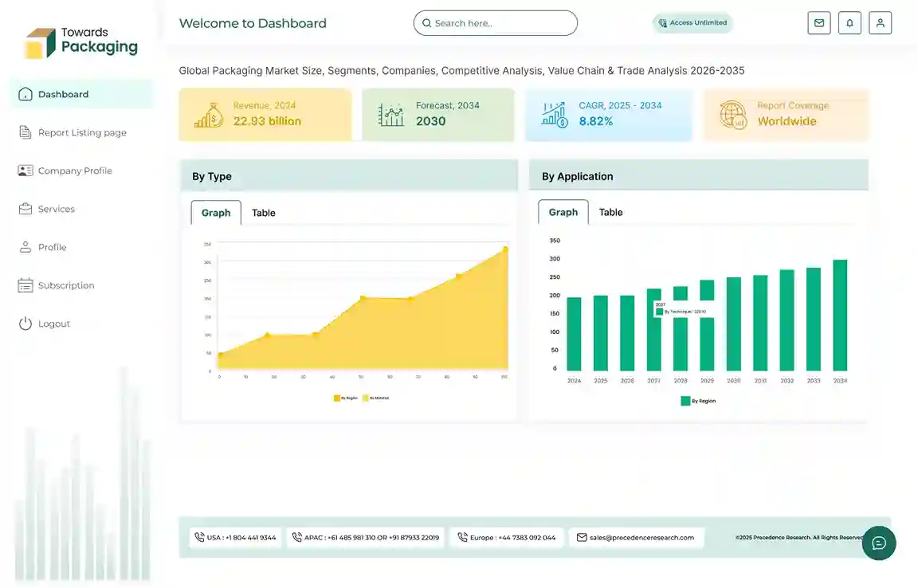Image resolution: width=918 pixels, height=588 pixels.
Task: Click the Forecast chart icon
Action: (x=390, y=115)
